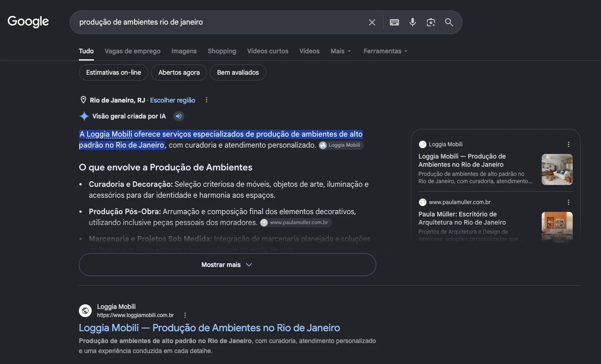This screenshot has width=601, height=364.
Task: Click the Loggia Mobili card thumbnail image
Action: [x=557, y=169]
